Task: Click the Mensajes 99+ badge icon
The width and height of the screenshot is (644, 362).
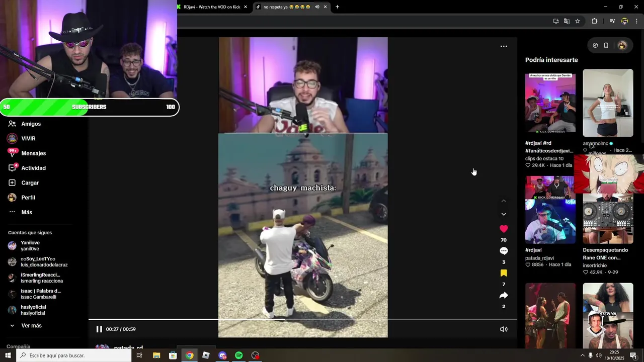Action: coord(12,152)
